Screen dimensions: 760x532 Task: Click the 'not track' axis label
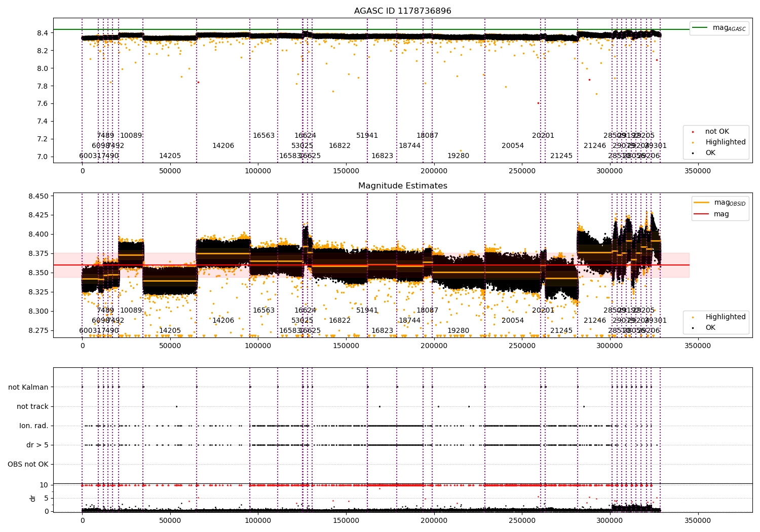coord(32,406)
